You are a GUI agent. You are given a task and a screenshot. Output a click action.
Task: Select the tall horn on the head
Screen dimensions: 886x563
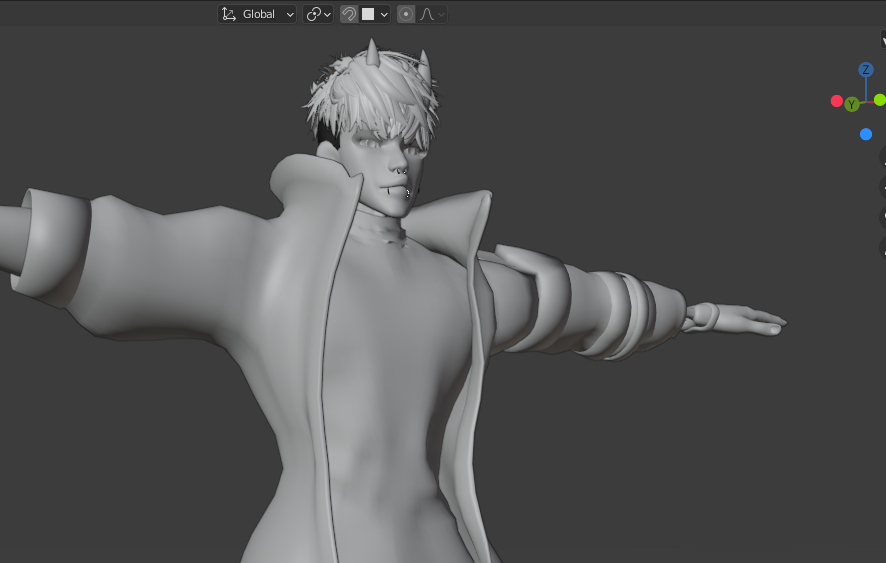click(372, 51)
